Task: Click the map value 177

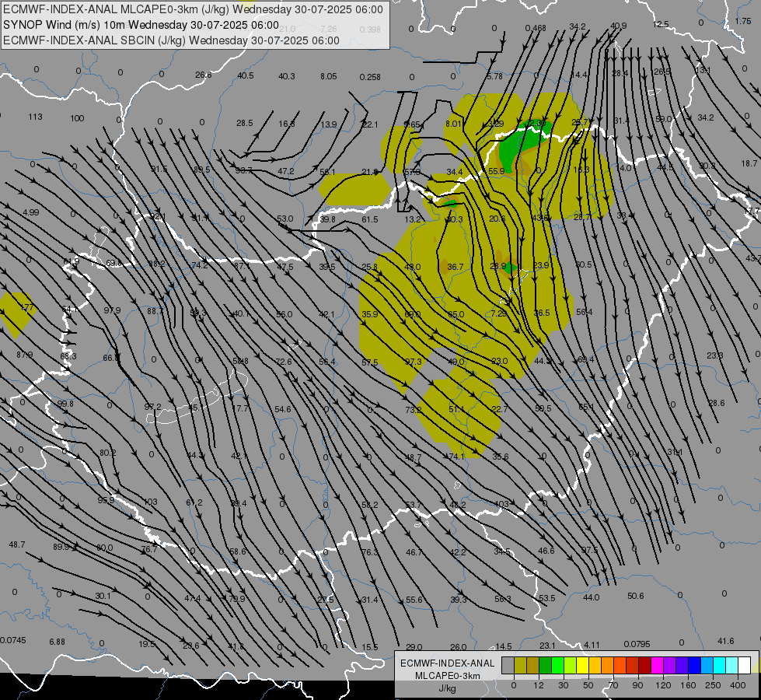Action: pyautogui.click(x=26, y=307)
